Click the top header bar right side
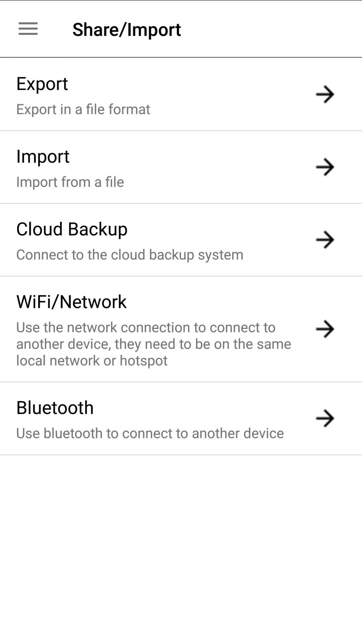 coord(285,30)
